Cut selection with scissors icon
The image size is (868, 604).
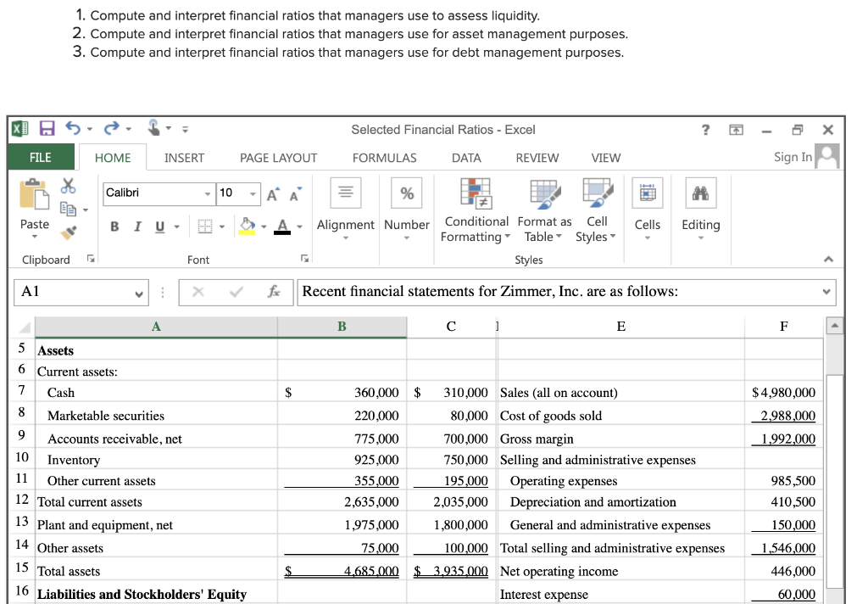pyautogui.click(x=68, y=186)
